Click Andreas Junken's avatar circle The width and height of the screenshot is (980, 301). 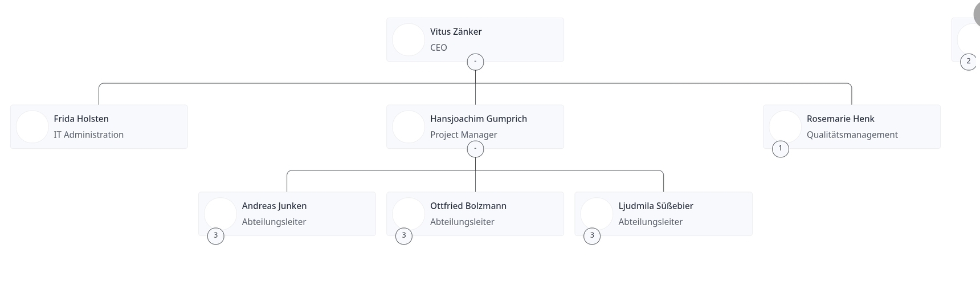(x=220, y=214)
